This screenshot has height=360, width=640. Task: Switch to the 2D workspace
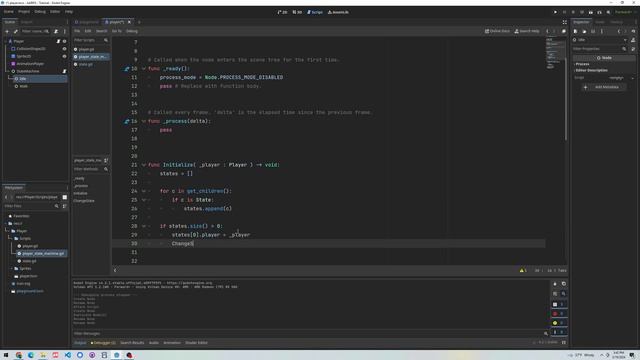282,12
